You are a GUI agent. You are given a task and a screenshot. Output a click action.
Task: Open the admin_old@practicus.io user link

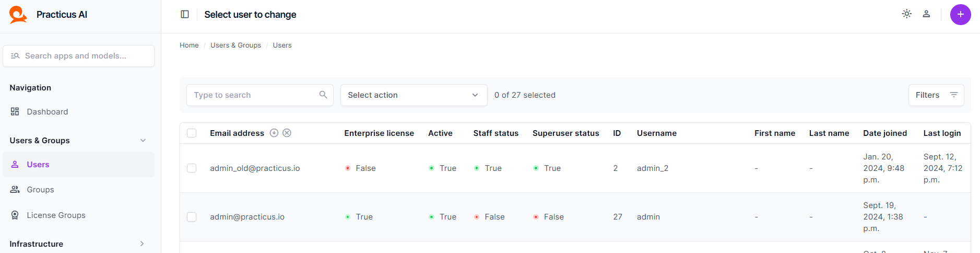[255, 168]
